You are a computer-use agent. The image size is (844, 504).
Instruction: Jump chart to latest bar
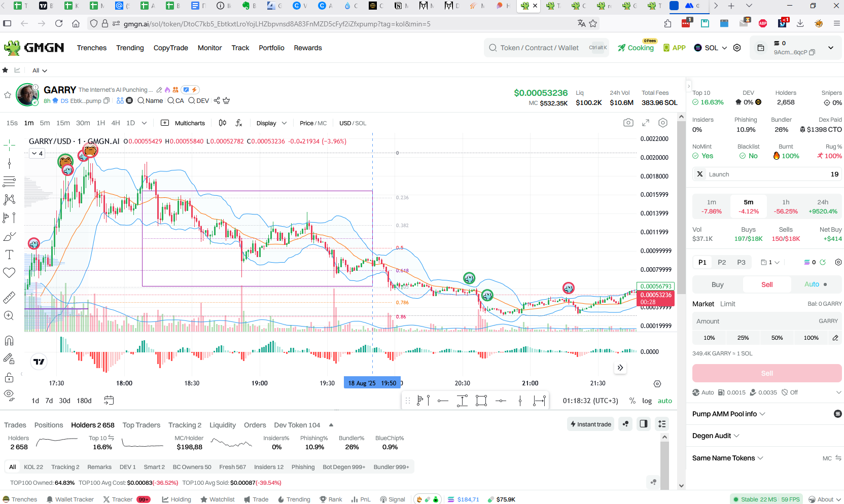pyautogui.click(x=620, y=368)
